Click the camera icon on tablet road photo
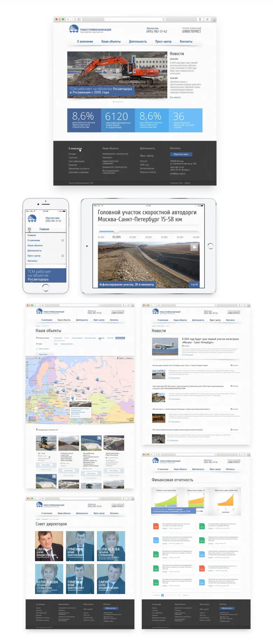 coord(194,247)
